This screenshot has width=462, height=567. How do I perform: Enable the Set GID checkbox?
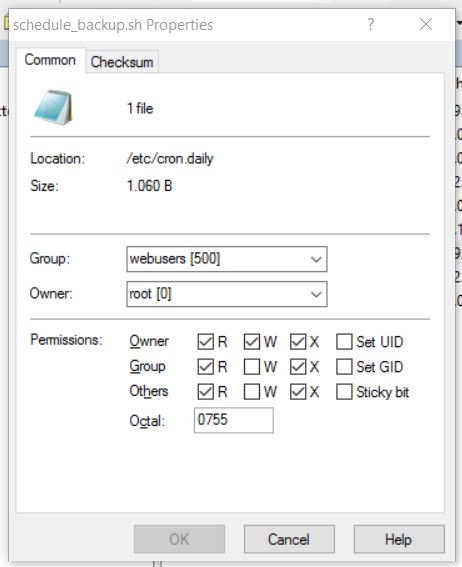[344, 367]
